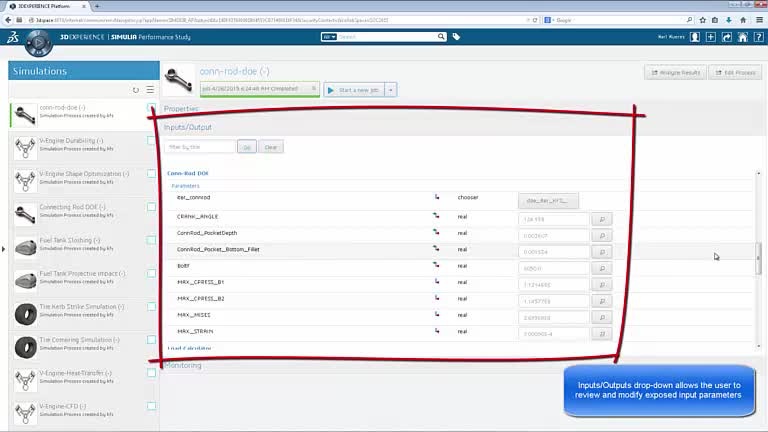The height and width of the screenshot is (432, 768).
Task: Tick checkbox for V-Engine Durability
Action: [151, 141]
